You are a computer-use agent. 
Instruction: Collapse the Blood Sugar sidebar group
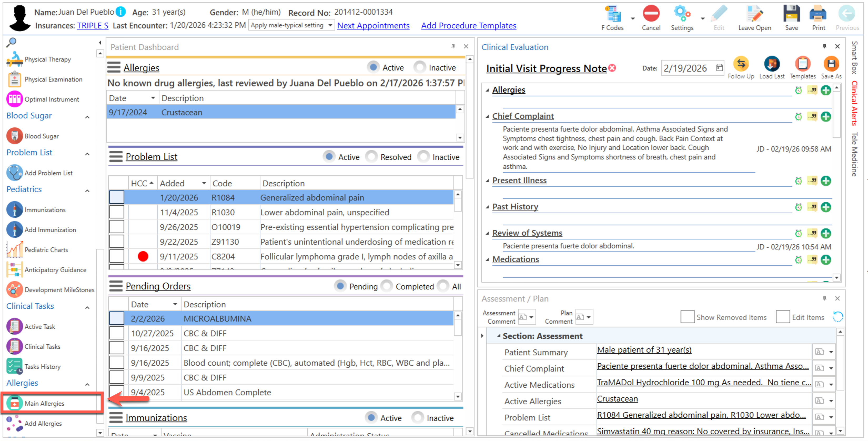[x=87, y=117]
